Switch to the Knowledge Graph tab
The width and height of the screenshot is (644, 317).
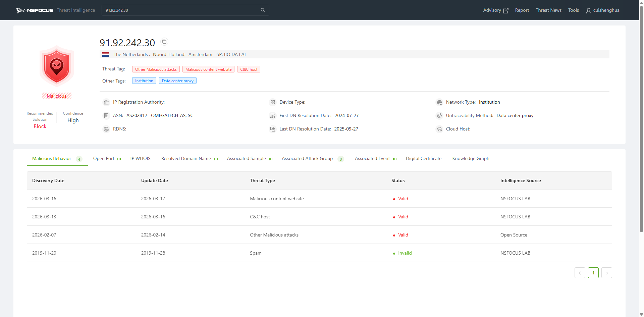pyautogui.click(x=470, y=158)
